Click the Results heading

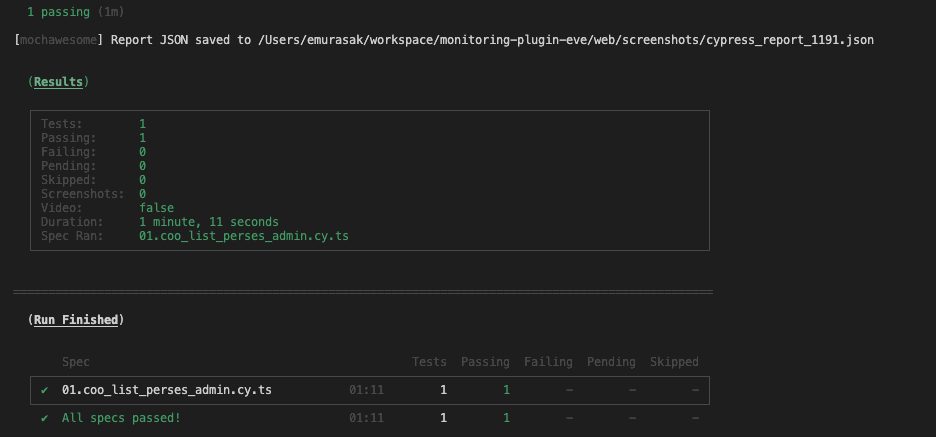tap(58, 82)
